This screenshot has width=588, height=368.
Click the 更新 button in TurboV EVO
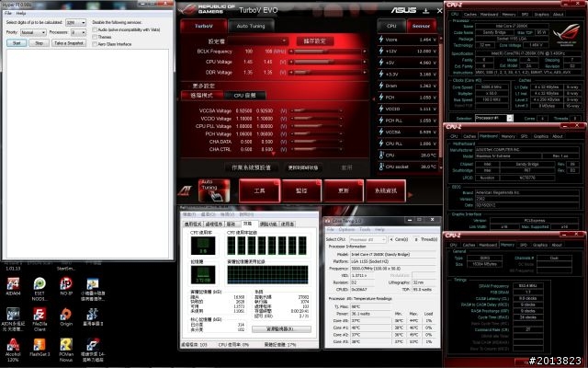click(x=344, y=190)
